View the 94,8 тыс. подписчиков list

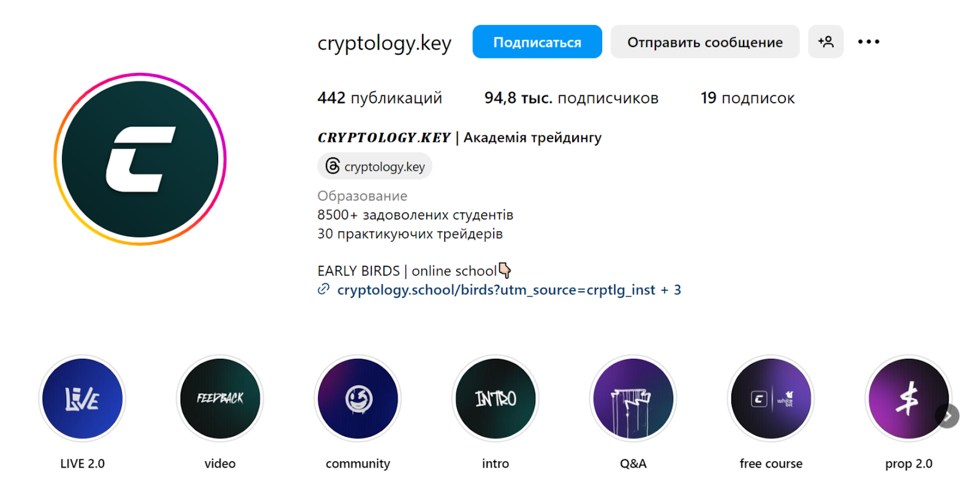coord(571,98)
